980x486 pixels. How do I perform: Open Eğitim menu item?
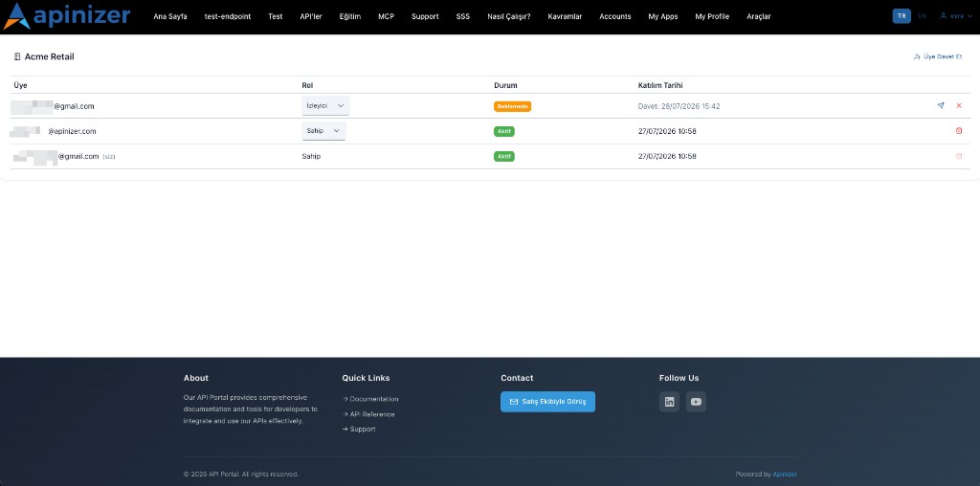pos(350,16)
